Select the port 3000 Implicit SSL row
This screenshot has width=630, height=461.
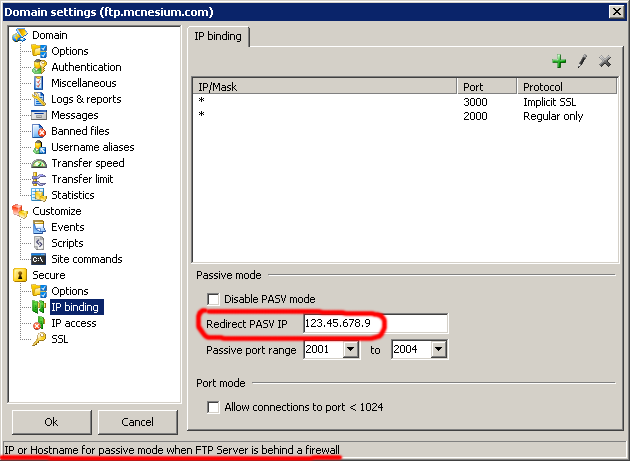(x=400, y=102)
